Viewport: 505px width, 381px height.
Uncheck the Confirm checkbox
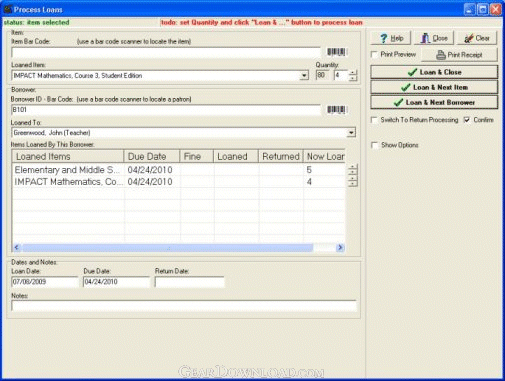[467, 120]
